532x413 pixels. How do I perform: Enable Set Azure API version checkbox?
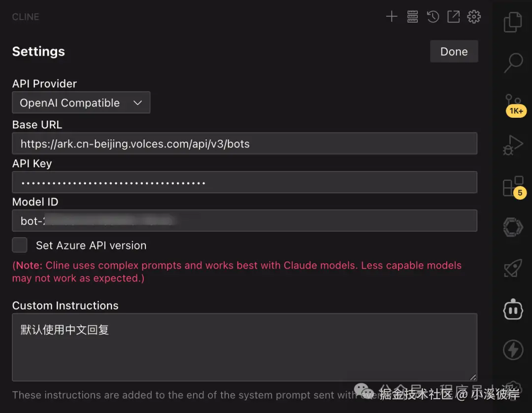[20, 245]
